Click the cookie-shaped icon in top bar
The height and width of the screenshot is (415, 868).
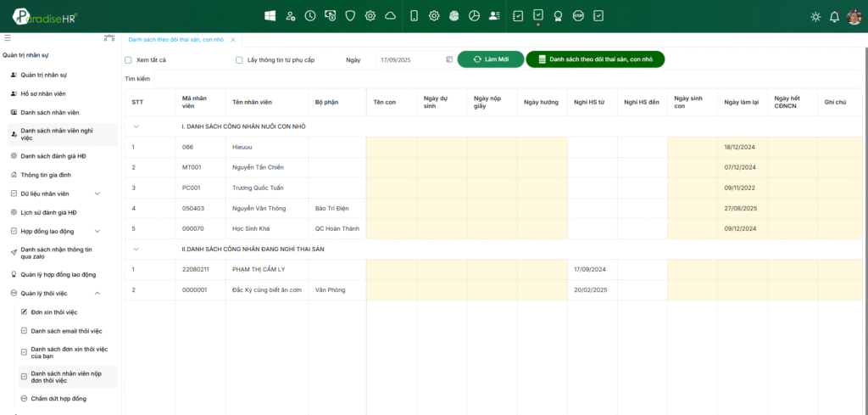(454, 16)
